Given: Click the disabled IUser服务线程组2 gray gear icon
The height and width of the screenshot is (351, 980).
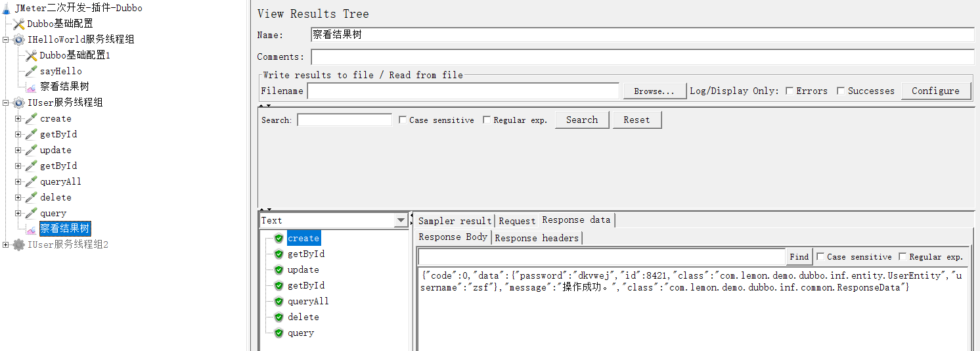Looking at the screenshot, I should pyautogui.click(x=19, y=245).
